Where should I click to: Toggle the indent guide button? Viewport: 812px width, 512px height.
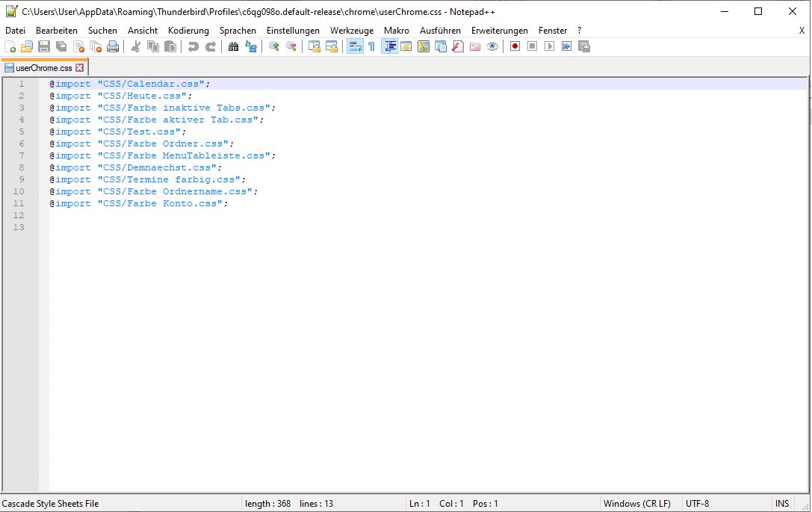point(389,46)
